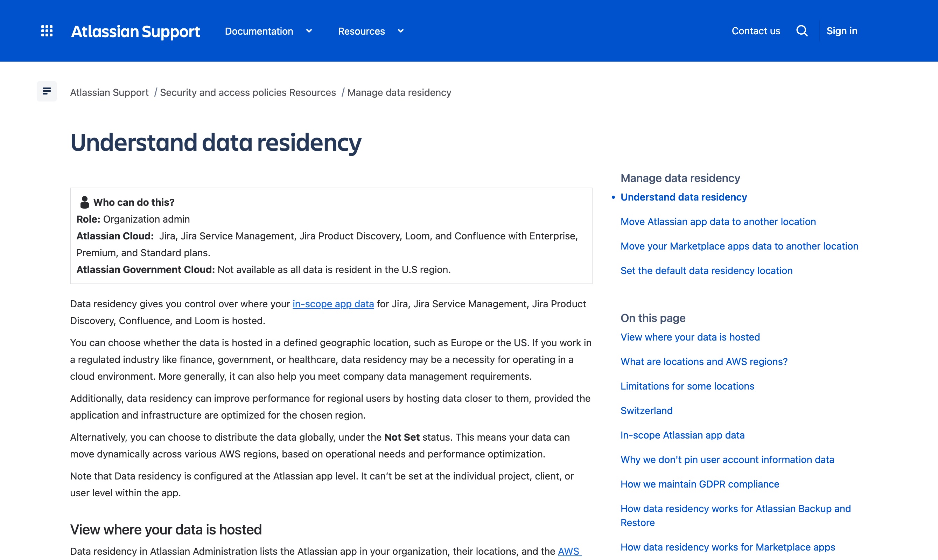Image resolution: width=938 pixels, height=560 pixels.
Task: Click the Sign in button
Action: (842, 31)
